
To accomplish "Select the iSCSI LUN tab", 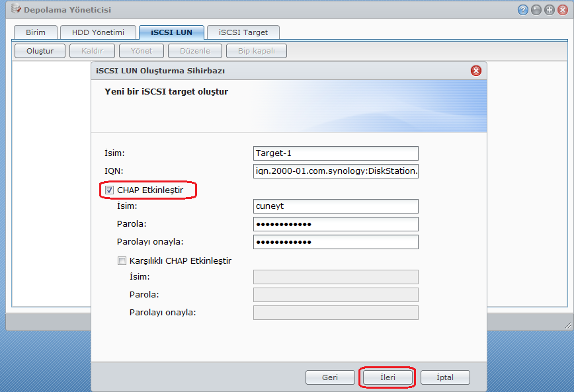I will 171,32.
